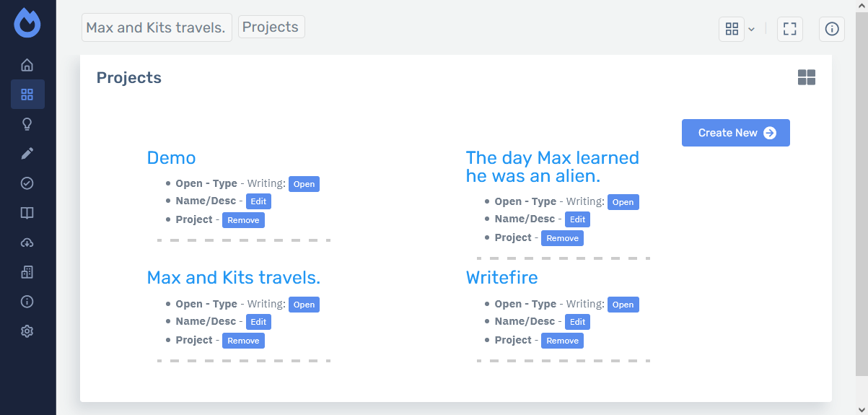868x415 pixels.
Task: Open the info circle icon in top bar
Action: point(832,29)
